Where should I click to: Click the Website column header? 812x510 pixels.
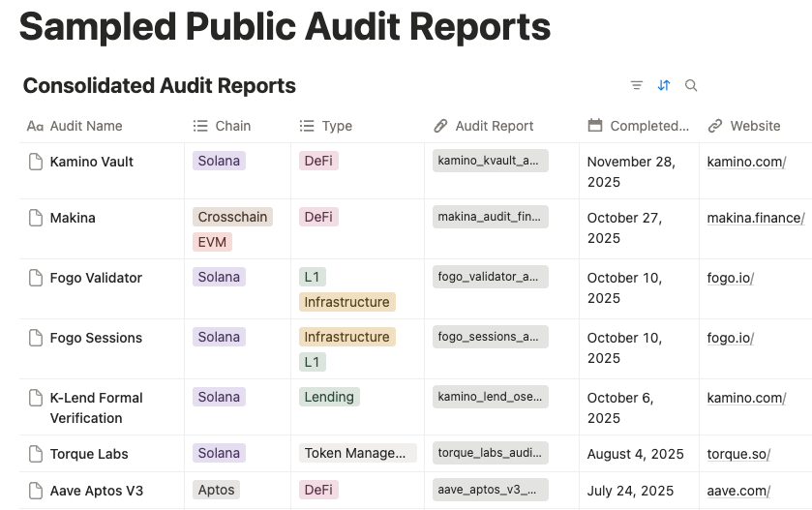(x=744, y=126)
